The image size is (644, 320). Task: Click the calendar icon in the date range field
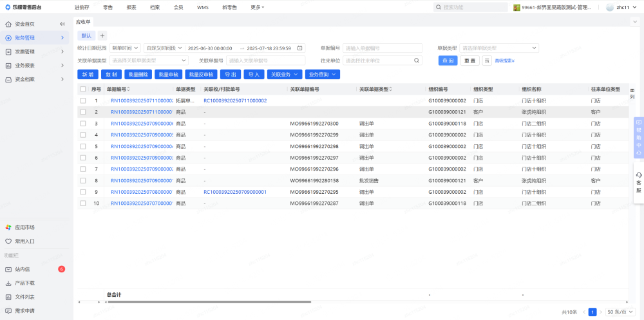(299, 48)
